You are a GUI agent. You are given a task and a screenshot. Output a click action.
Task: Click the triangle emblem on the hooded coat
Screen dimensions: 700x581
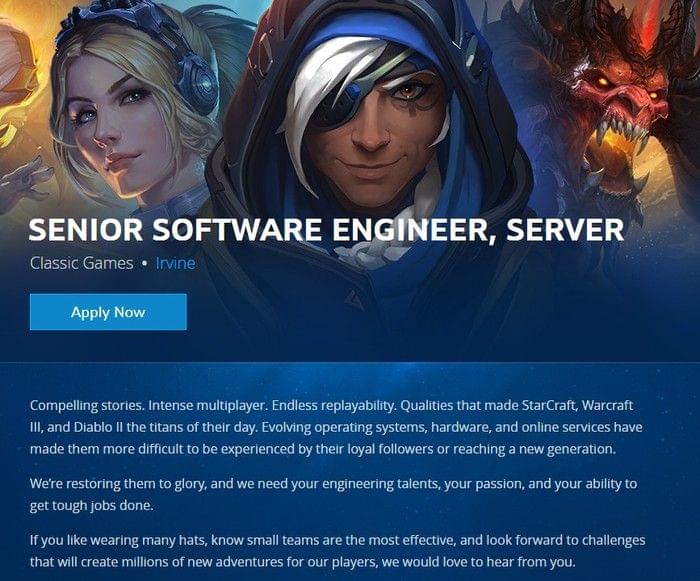354,299
